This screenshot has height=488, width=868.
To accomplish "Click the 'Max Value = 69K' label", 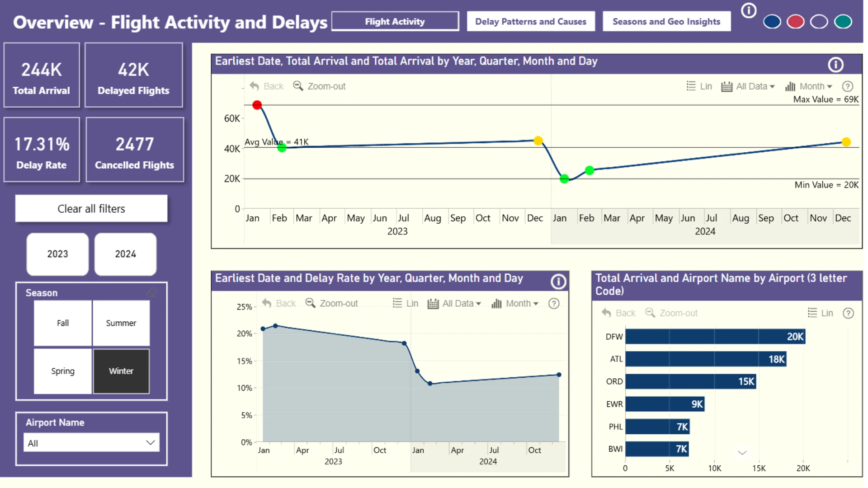I will coord(826,99).
